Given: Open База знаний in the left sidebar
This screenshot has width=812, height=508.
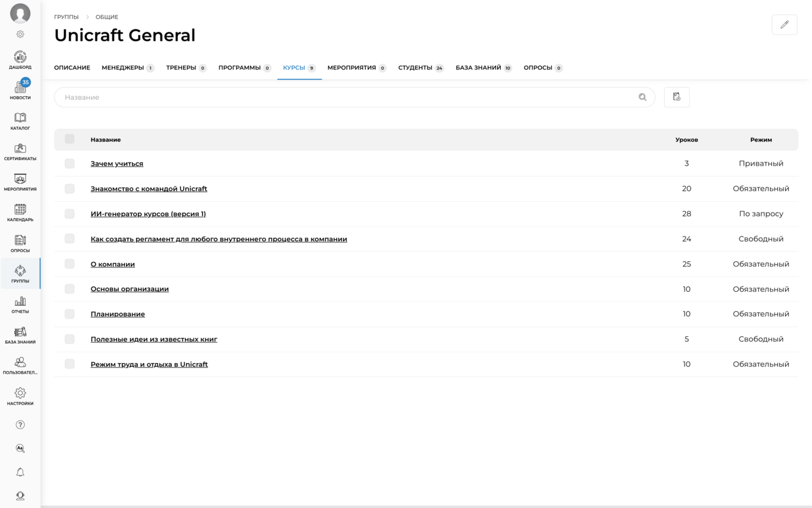Looking at the screenshot, I should (20, 336).
